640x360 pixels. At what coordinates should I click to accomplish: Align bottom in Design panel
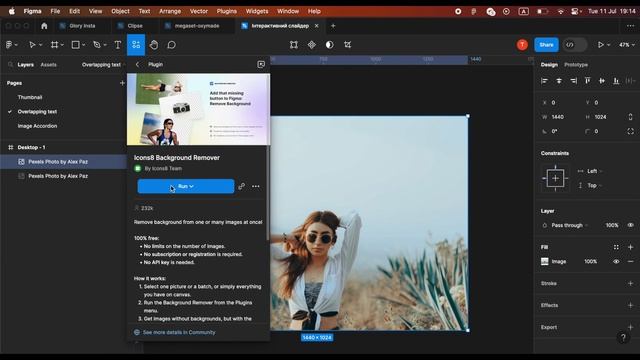[x=616, y=81]
